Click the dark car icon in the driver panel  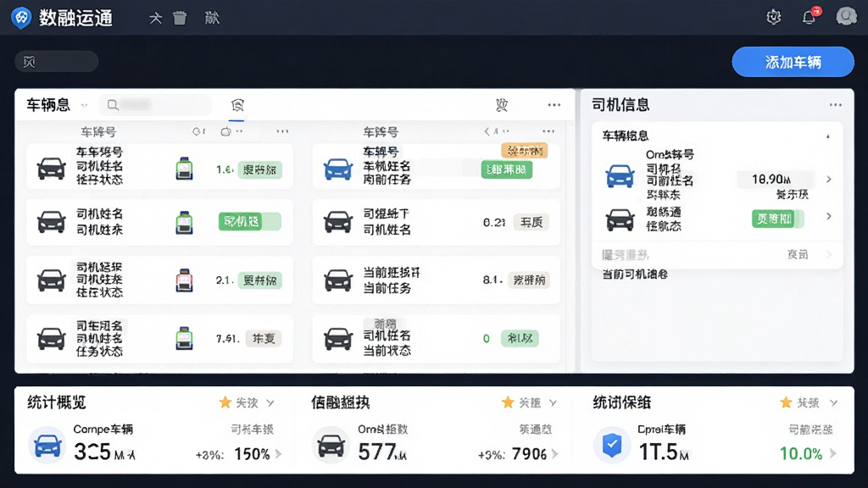[620, 219]
